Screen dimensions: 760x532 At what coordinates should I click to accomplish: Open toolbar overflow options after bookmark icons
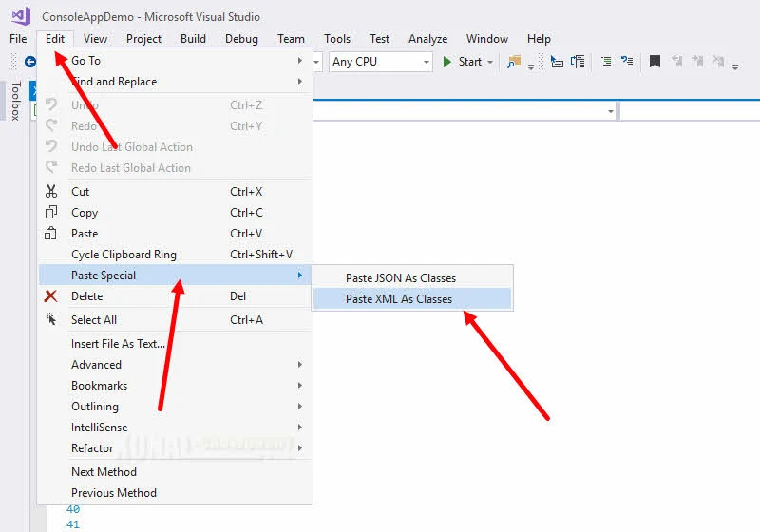735,66
